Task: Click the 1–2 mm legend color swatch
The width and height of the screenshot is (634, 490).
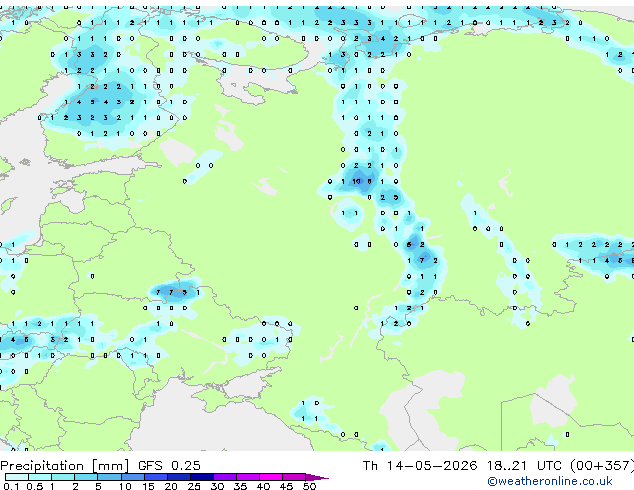Action: click(x=63, y=477)
